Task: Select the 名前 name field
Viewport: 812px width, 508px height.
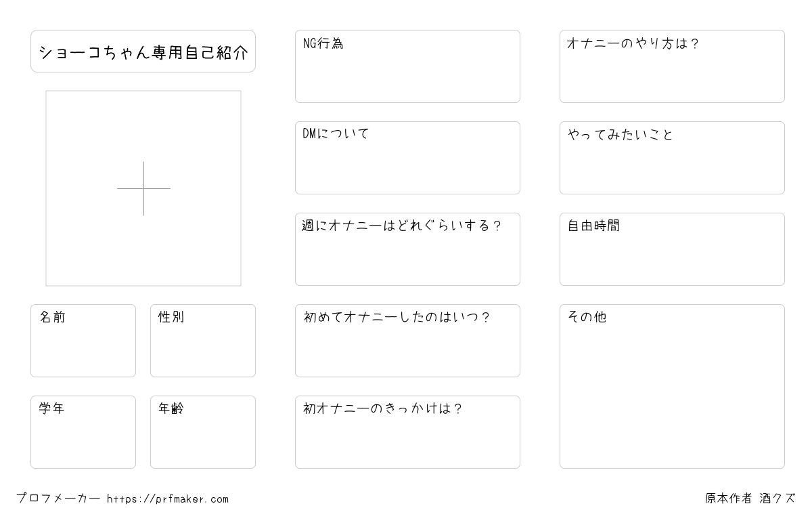Action: click(x=83, y=341)
